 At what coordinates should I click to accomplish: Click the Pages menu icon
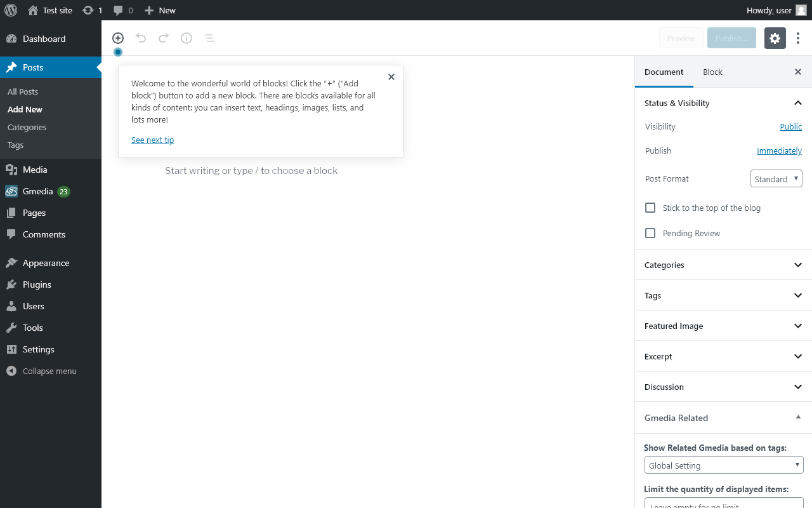pyautogui.click(x=11, y=213)
